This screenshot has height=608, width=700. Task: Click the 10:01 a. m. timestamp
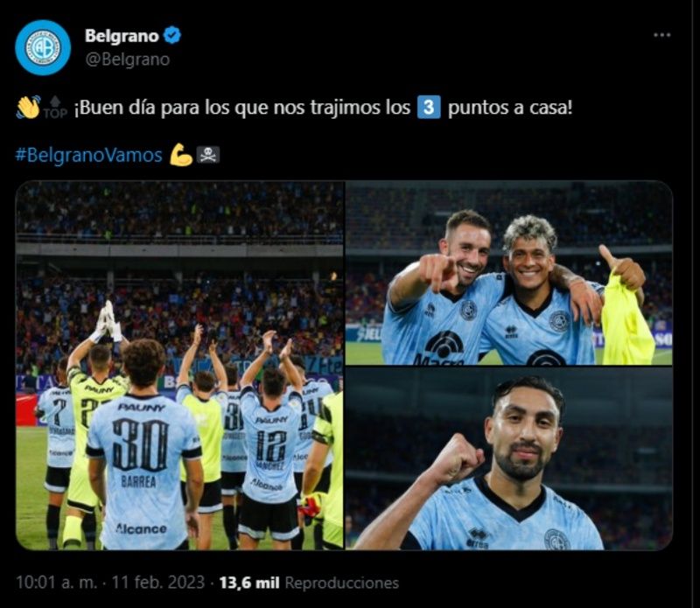56,583
